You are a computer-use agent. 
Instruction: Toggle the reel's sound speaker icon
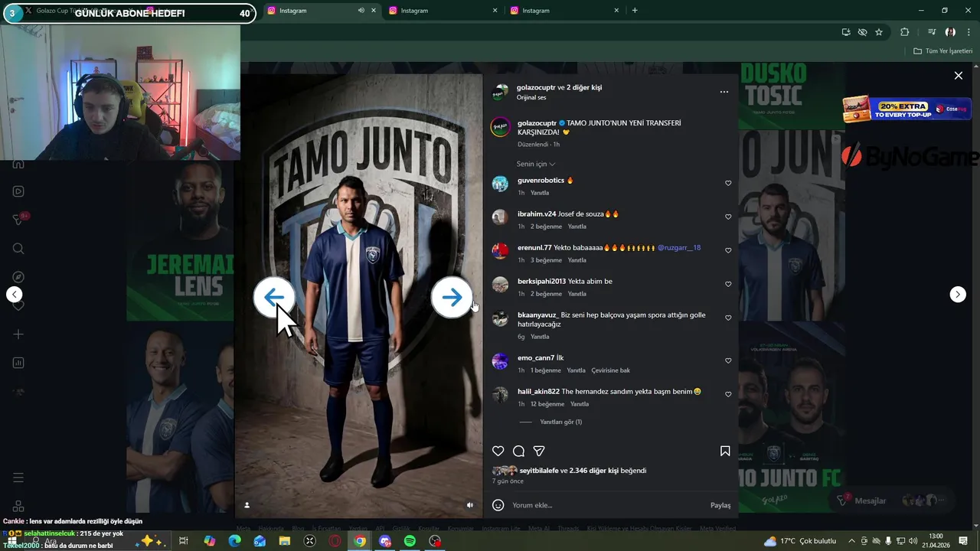coord(470,505)
